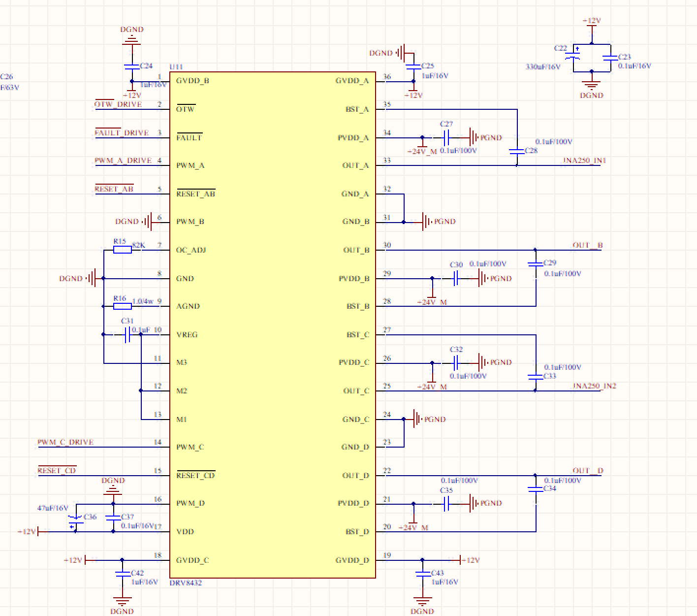Click the C25 capacitor symbol
The height and width of the screenshot is (616, 697).
pos(413,66)
